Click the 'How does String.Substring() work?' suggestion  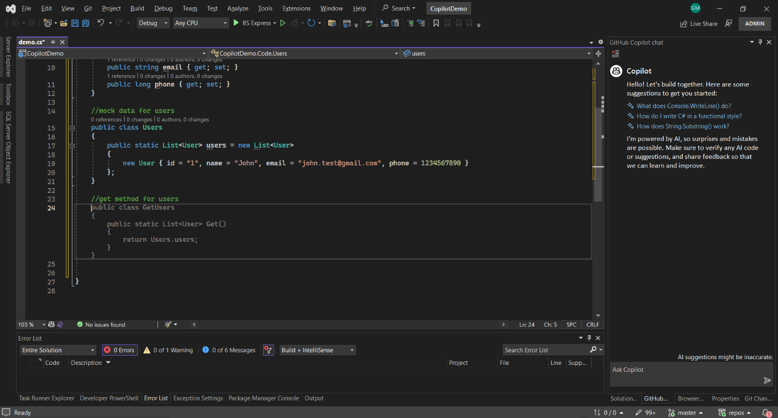pos(683,126)
